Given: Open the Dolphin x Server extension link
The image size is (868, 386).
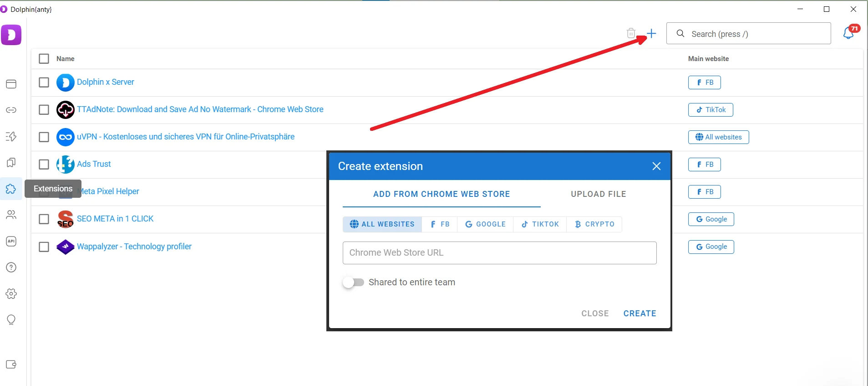Looking at the screenshot, I should point(106,82).
